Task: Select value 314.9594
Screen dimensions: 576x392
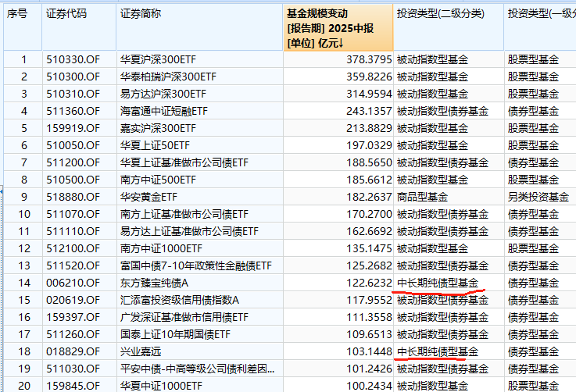Action: pyautogui.click(x=369, y=94)
